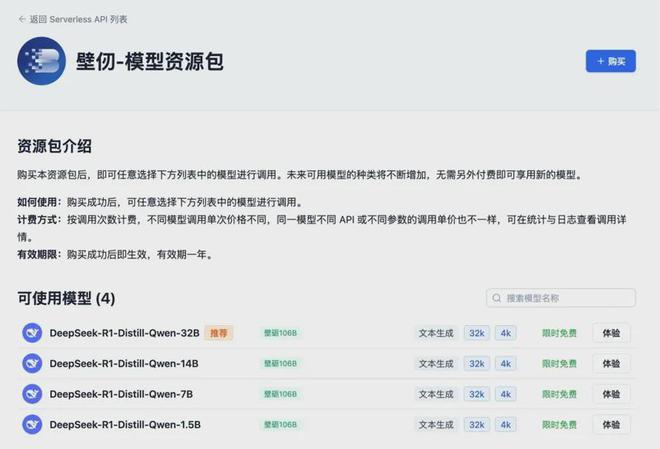Click the + 购买 button
660x449 pixels.
click(x=611, y=61)
